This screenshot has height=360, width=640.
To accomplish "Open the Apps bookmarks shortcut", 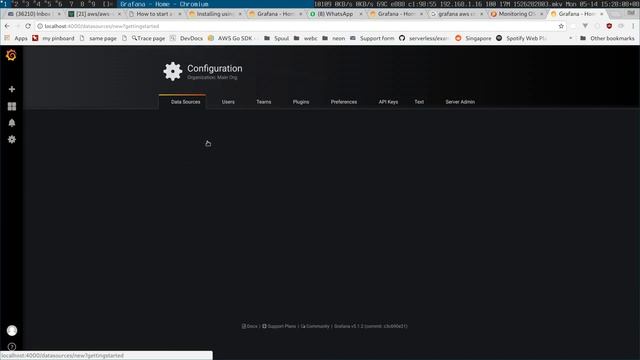I will [x=16, y=38].
